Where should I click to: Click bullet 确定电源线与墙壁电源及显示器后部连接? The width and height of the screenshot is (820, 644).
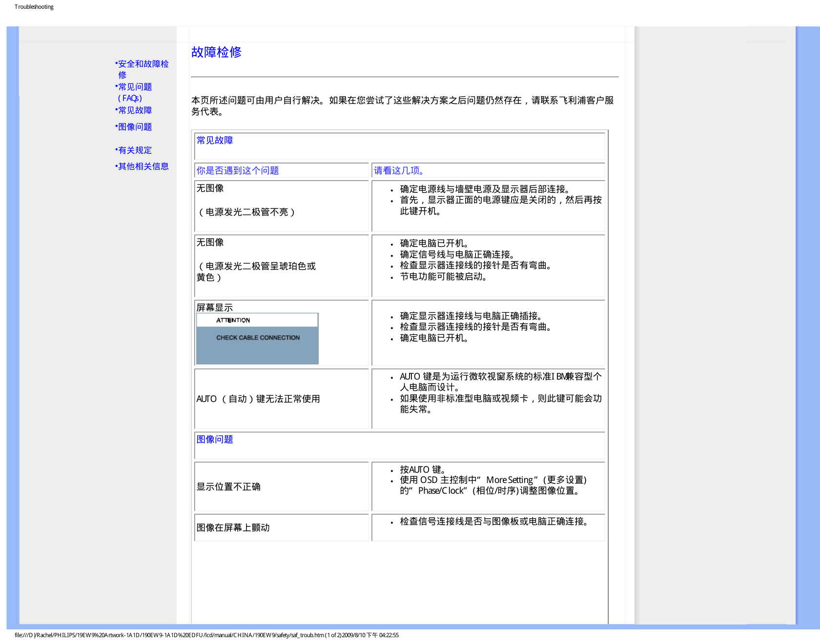(485, 189)
